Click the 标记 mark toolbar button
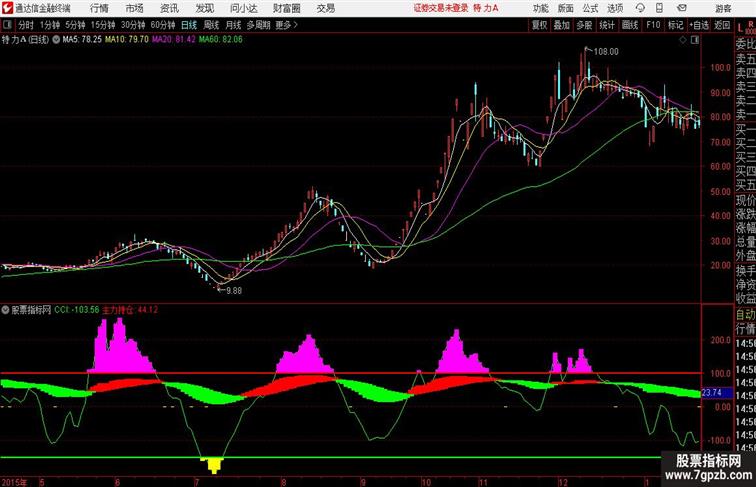Viewport: 756px width, 487px height. pyautogui.click(x=675, y=25)
